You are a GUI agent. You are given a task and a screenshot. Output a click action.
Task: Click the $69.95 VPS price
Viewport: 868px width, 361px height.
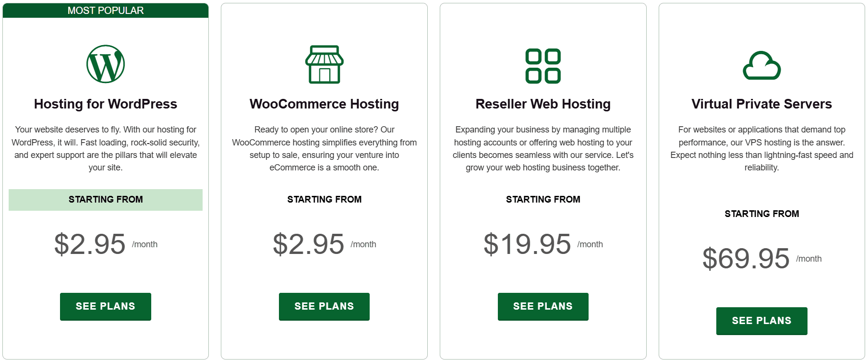coord(746,258)
